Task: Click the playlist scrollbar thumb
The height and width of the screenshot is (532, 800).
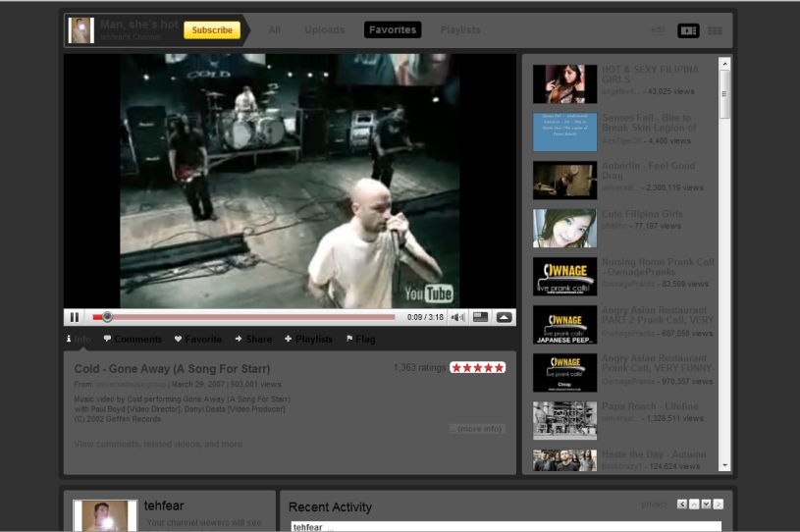Action: coord(724,94)
